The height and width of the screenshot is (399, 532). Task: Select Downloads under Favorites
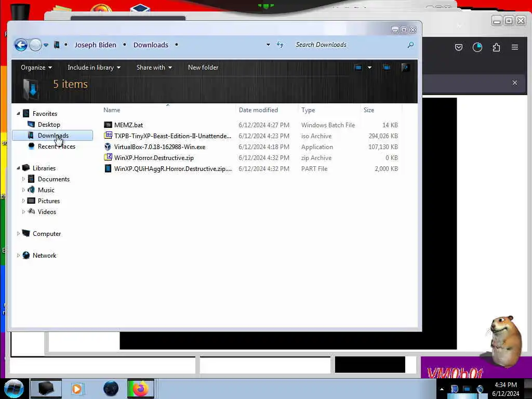point(52,136)
